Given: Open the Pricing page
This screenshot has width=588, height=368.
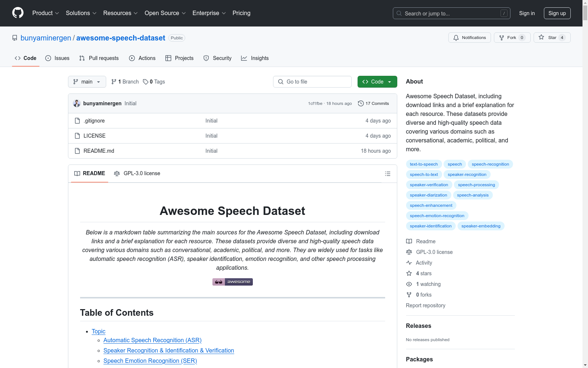Looking at the screenshot, I should tap(241, 13).
